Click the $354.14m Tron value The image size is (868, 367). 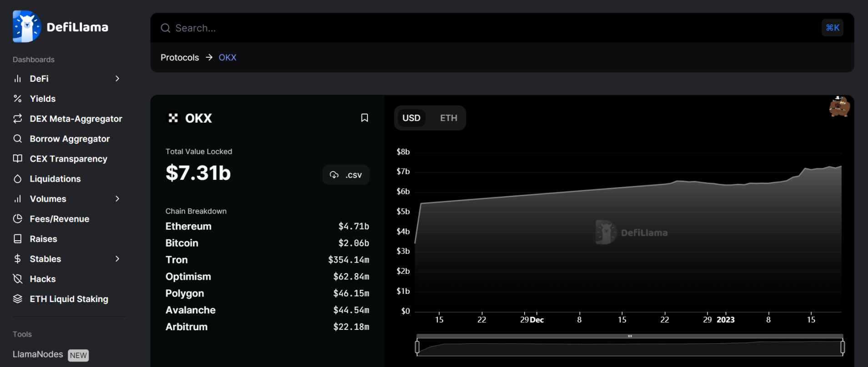coord(349,260)
